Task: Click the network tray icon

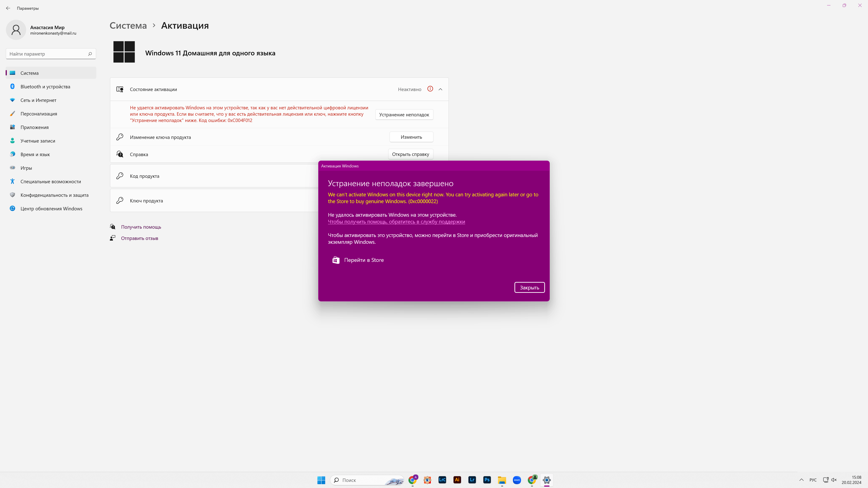Action: click(826, 480)
